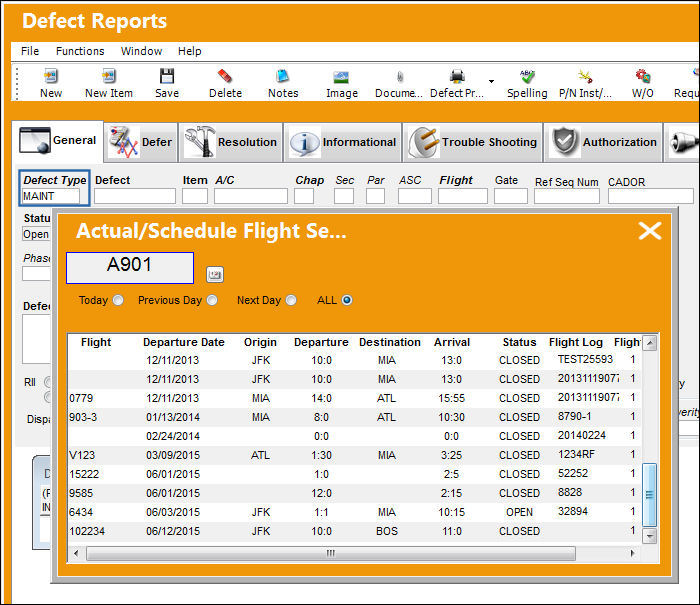Expand the Defect Print dropdown arrow
Image resolution: width=700 pixels, height=605 pixels.
coord(491,81)
